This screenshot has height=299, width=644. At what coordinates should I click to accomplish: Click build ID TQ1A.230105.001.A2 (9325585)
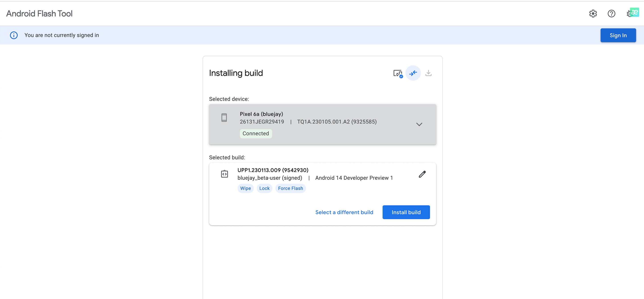[337, 122]
